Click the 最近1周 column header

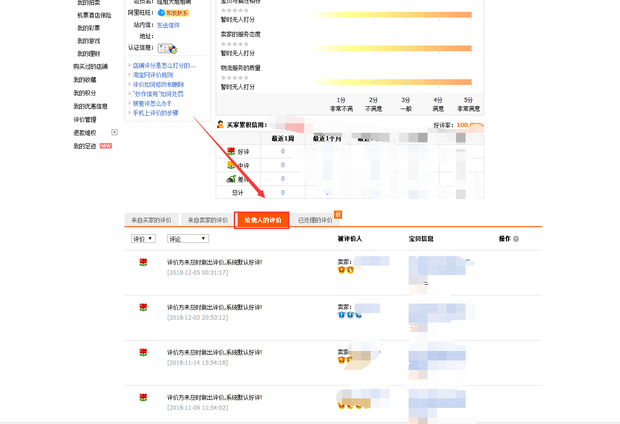click(283, 138)
